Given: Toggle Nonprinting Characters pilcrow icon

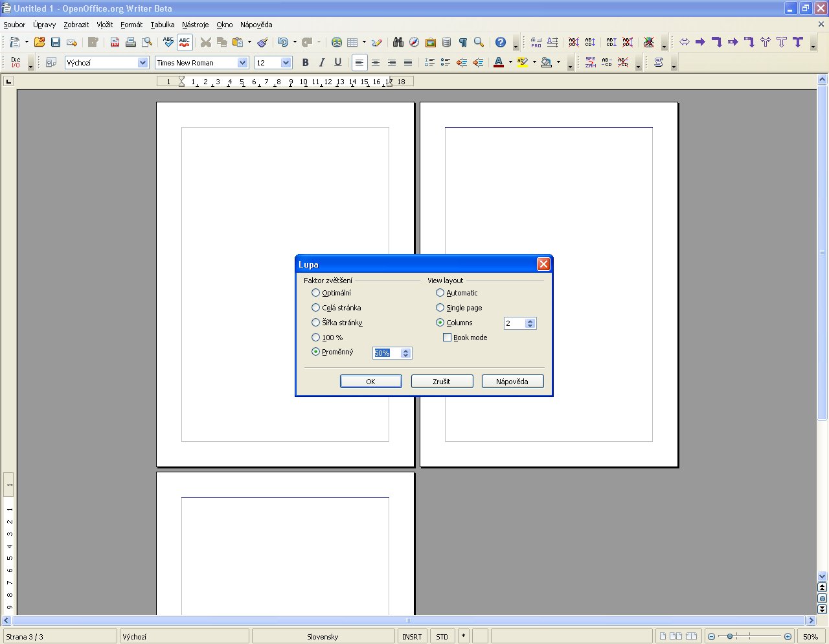Looking at the screenshot, I should click(x=463, y=42).
